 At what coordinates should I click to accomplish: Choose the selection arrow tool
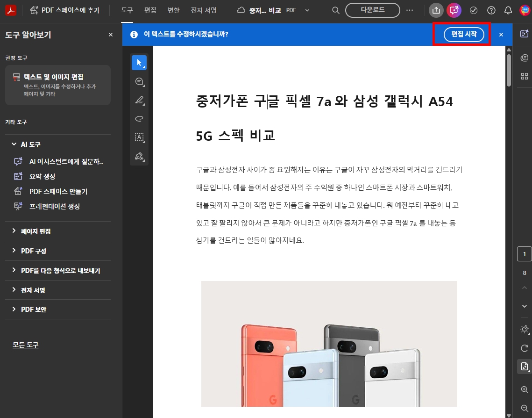pos(139,63)
